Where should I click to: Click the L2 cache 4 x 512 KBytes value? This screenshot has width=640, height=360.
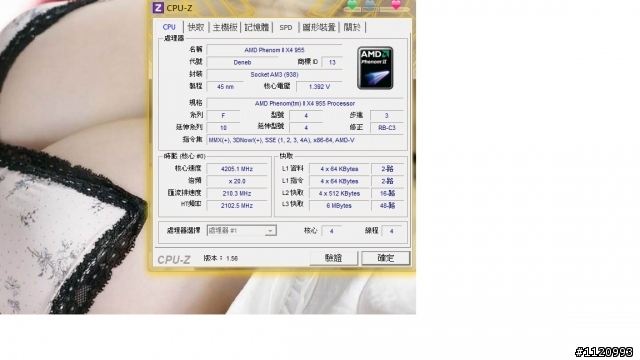(339, 193)
